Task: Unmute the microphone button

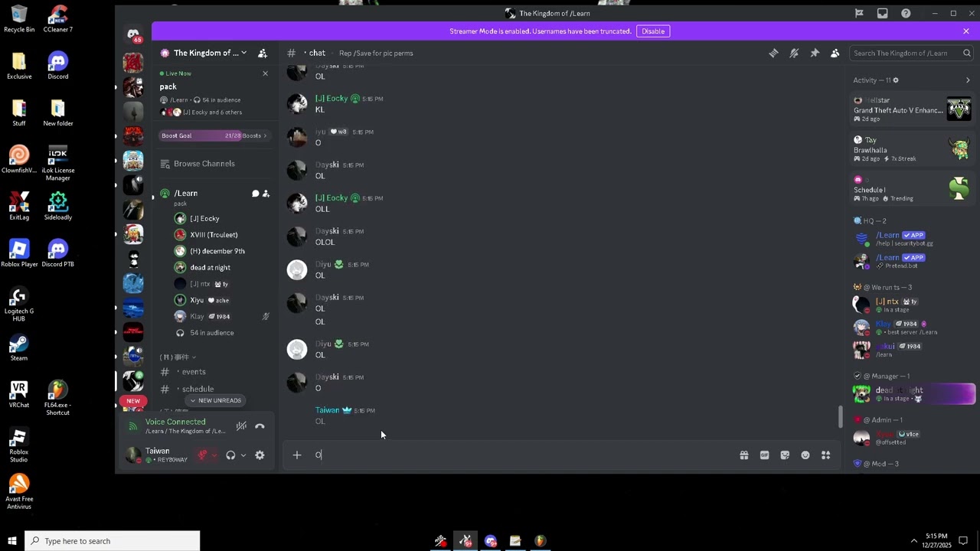Action: [203, 455]
